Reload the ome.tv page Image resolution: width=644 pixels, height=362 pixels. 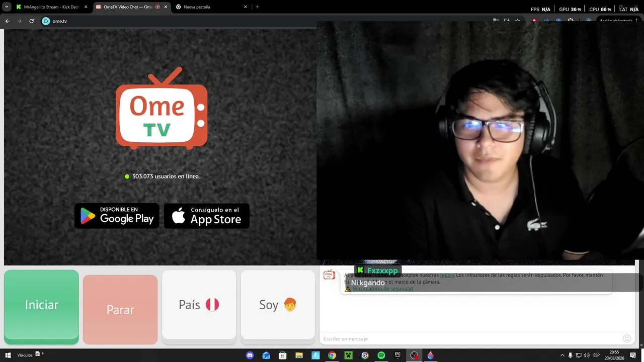pos(31,21)
